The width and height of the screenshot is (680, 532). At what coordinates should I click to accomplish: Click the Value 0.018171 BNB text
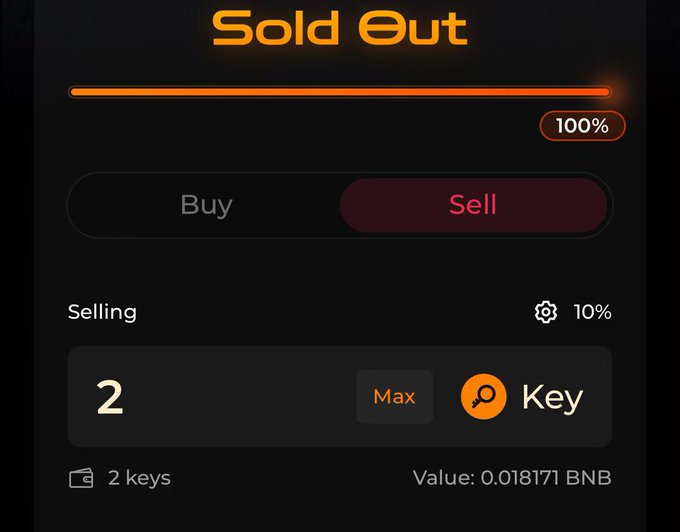[512, 478]
